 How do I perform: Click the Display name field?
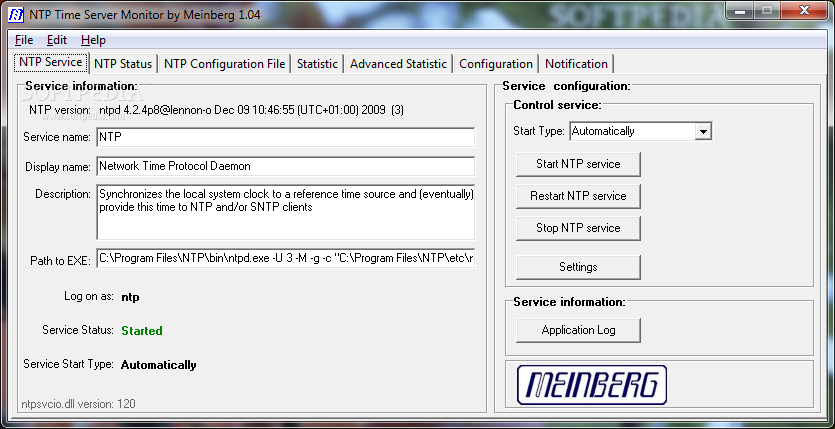coord(285,166)
